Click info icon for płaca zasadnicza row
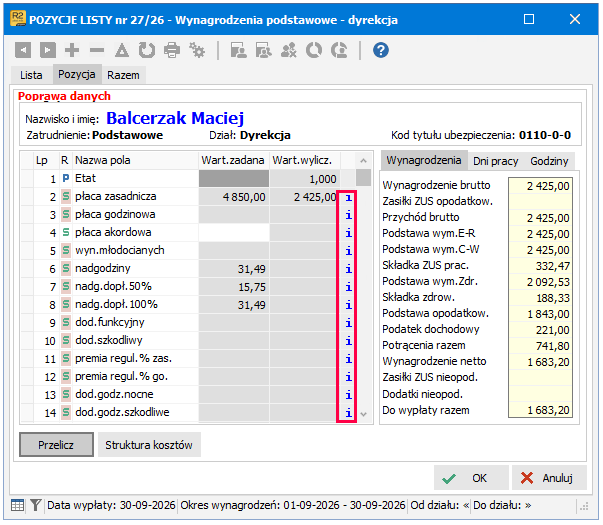Viewport: 603px width, 525px height. pyautogui.click(x=348, y=198)
